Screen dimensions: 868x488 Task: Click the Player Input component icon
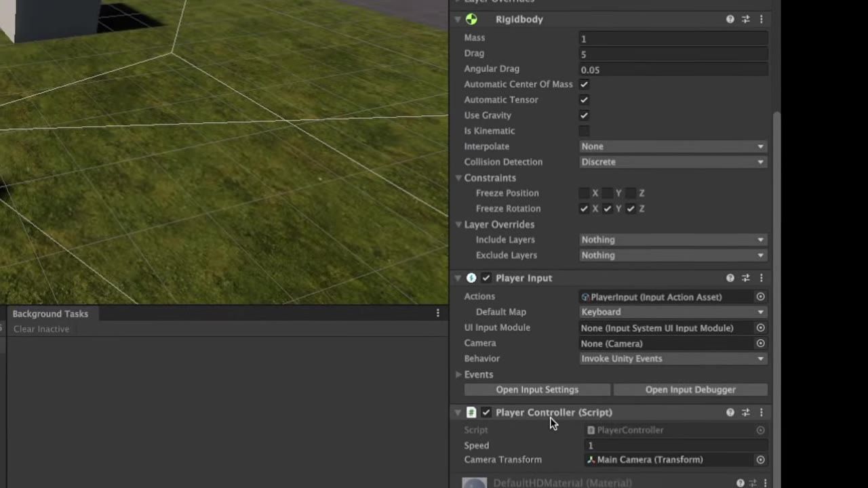(471, 278)
